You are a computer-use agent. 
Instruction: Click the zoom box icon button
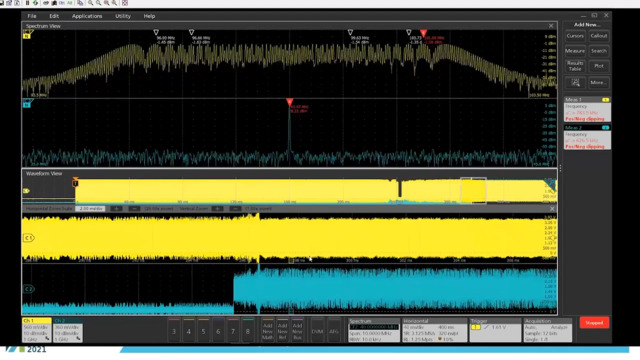[x=575, y=82]
